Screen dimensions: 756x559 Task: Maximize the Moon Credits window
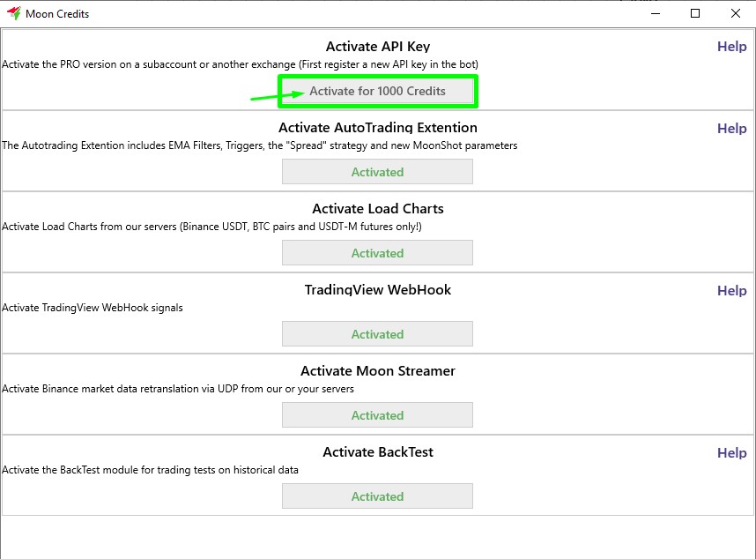point(695,13)
